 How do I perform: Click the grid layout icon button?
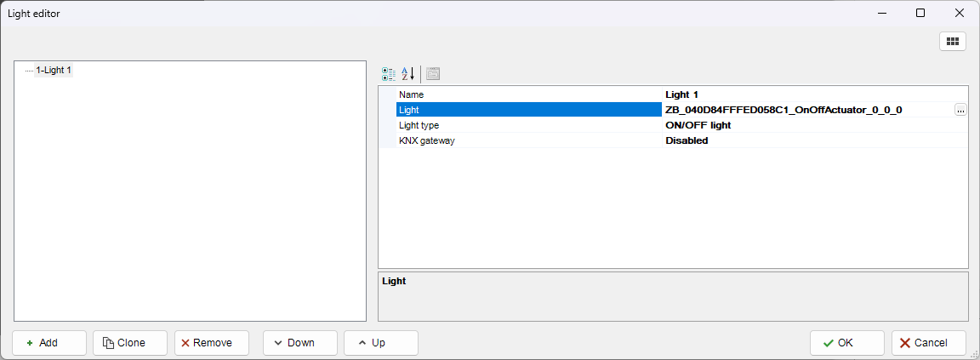[952, 41]
